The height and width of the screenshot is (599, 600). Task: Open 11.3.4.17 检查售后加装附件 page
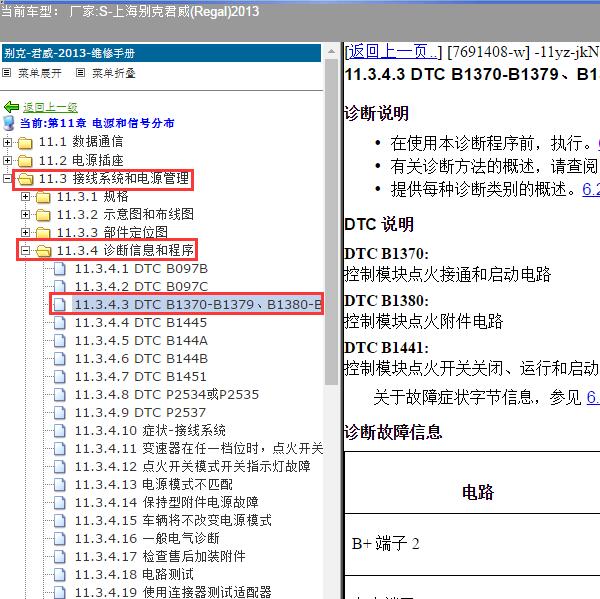(160, 557)
